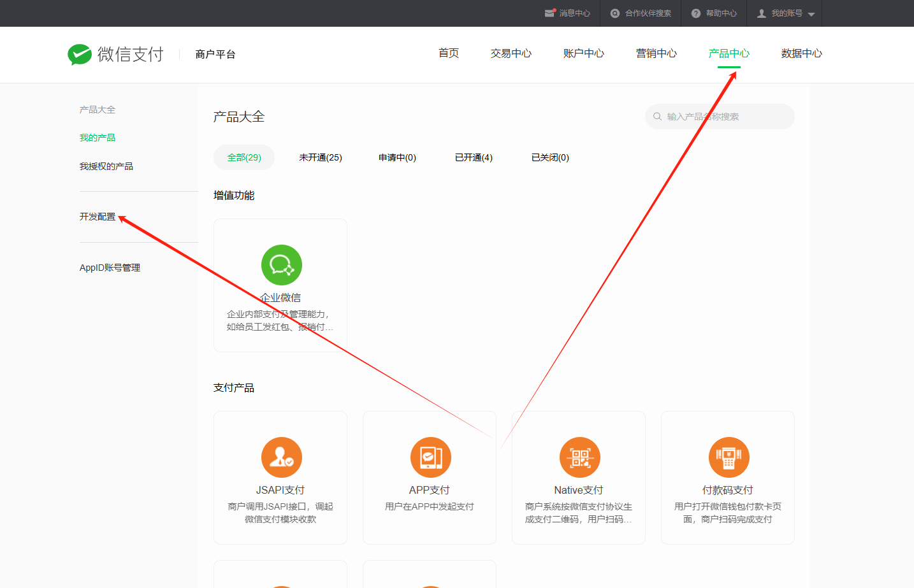
Task: Click the 增值功能 section heading
Action: point(234,196)
